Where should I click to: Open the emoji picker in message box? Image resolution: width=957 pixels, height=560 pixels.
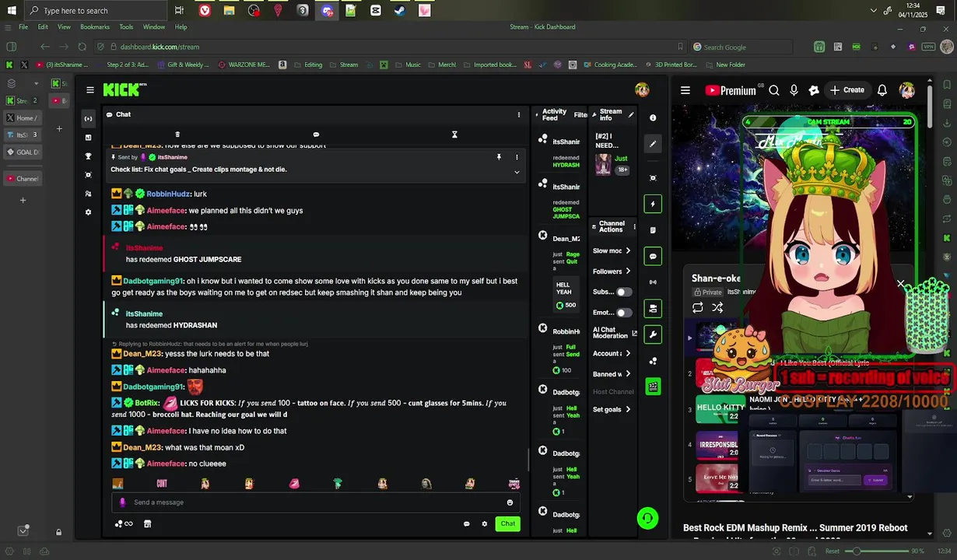[510, 502]
